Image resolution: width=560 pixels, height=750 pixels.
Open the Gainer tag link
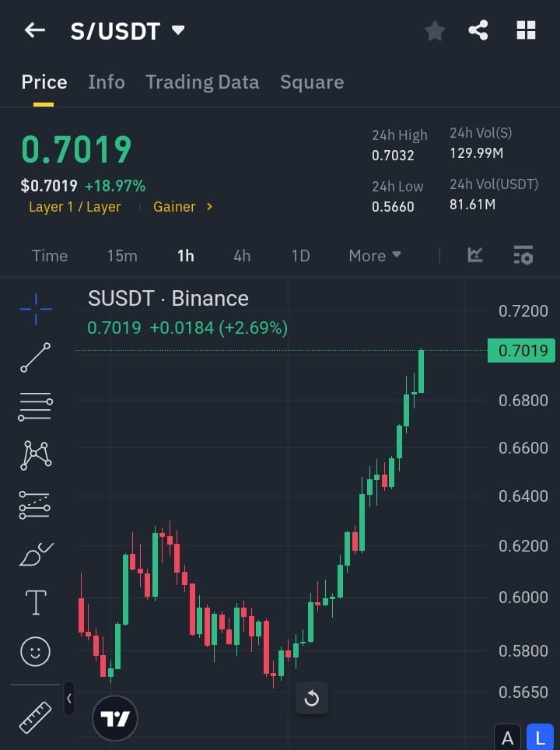pos(174,207)
